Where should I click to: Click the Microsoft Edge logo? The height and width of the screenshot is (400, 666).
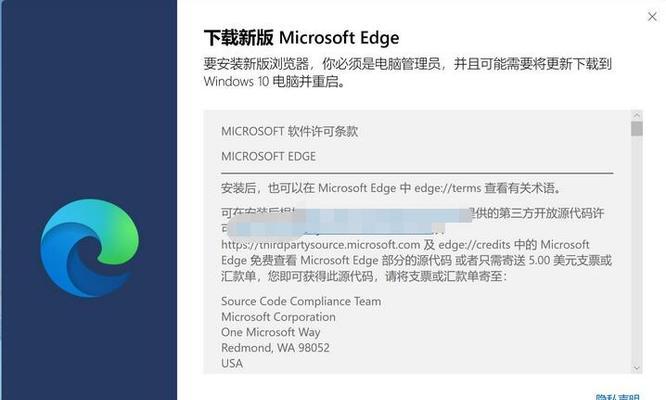[x=89, y=248]
